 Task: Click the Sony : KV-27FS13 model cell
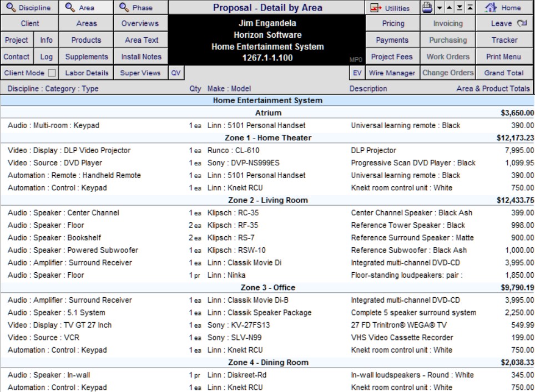(x=239, y=325)
